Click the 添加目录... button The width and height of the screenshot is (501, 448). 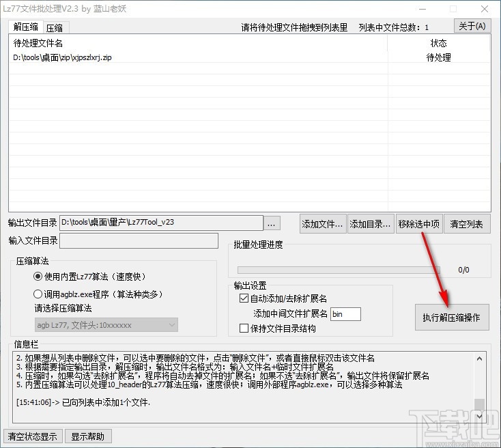click(x=371, y=224)
